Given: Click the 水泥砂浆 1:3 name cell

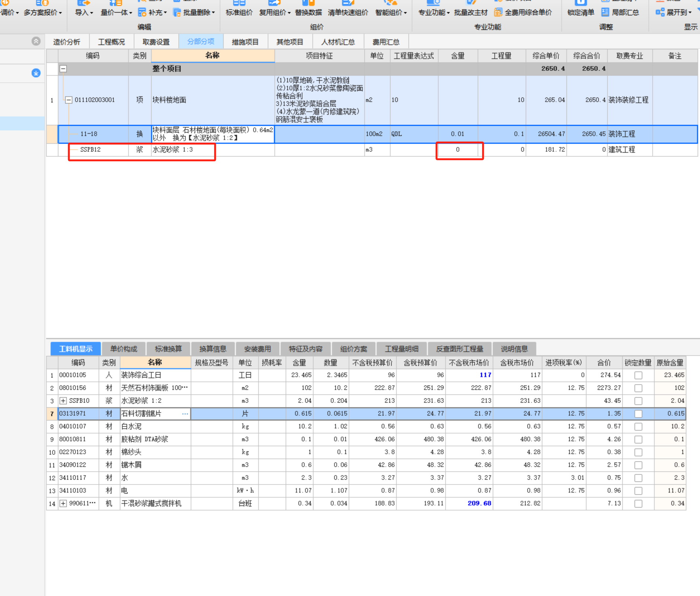Looking at the screenshot, I should pos(213,150).
